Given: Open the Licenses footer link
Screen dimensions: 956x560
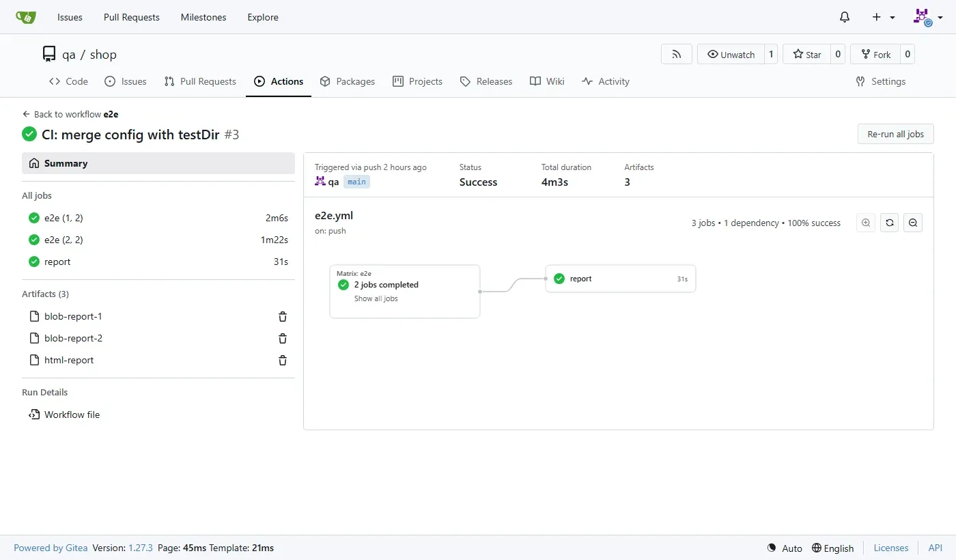Looking at the screenshot, I should pyautogui.click(x=891, y=548).
